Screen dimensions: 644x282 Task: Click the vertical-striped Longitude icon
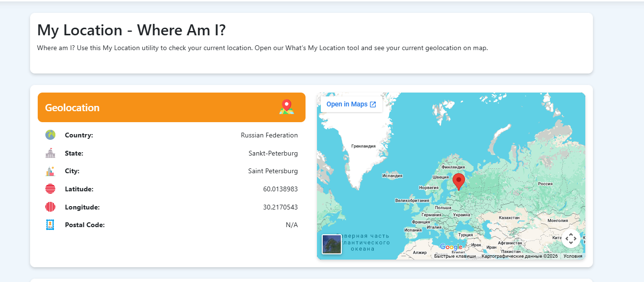(x=50, y=207)
